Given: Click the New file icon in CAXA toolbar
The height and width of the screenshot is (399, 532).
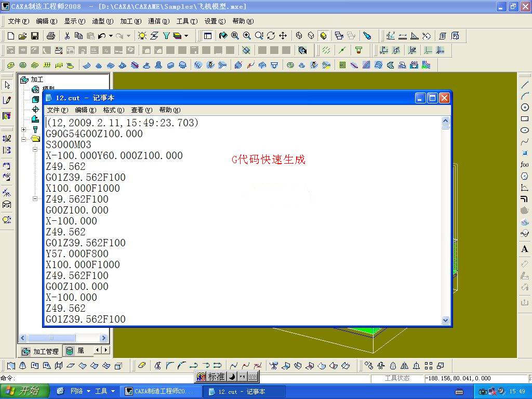Looking at the screenshot, I should click(11, 36).
